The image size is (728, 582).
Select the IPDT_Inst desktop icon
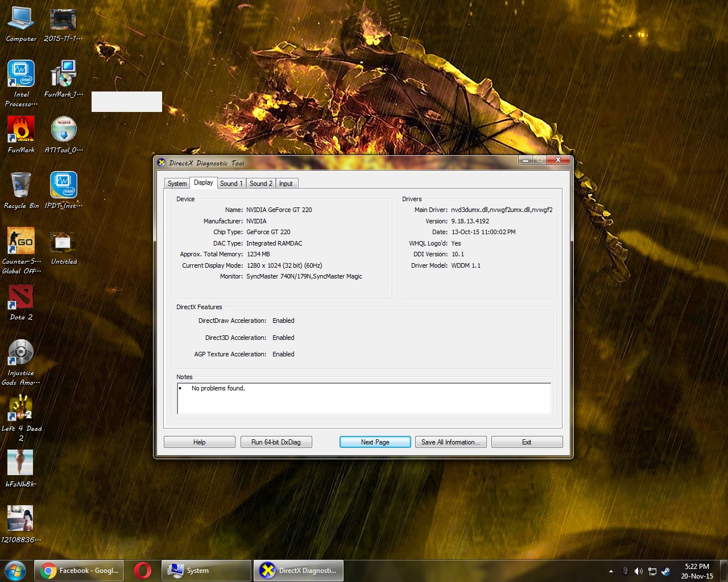tap(64, 190)
